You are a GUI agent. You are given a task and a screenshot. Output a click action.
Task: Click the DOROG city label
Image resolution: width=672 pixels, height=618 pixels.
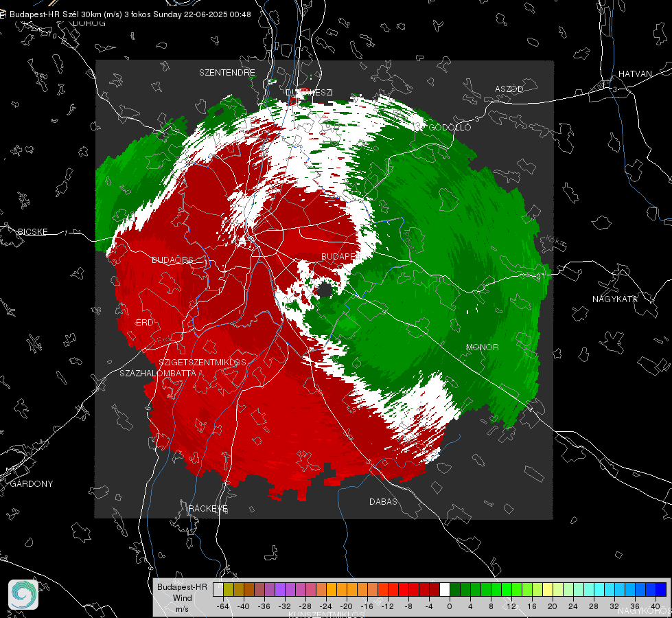pos(89,23)
